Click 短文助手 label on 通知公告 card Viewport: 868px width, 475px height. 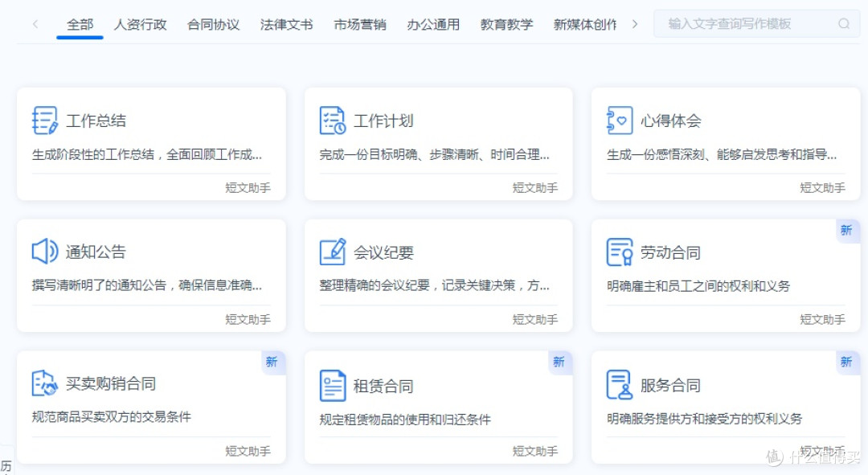pyautogui.click(x=248, y=319)
